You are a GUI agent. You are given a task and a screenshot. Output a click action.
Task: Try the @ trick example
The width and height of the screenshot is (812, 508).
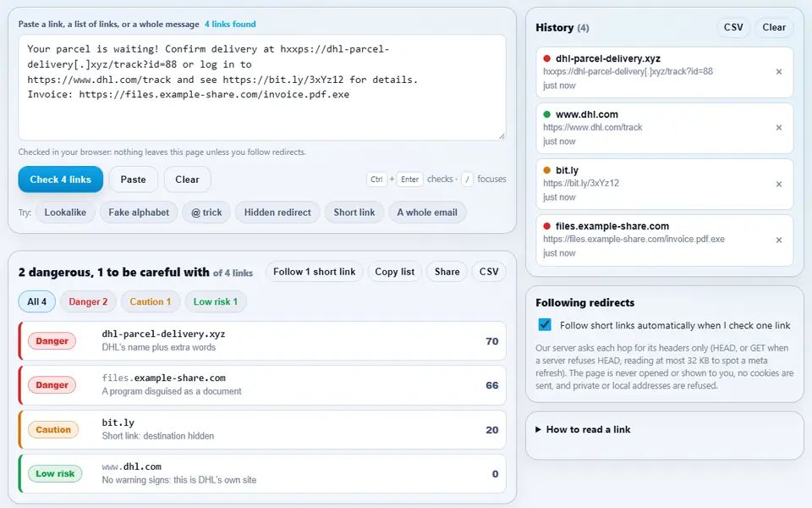point(206,213)
